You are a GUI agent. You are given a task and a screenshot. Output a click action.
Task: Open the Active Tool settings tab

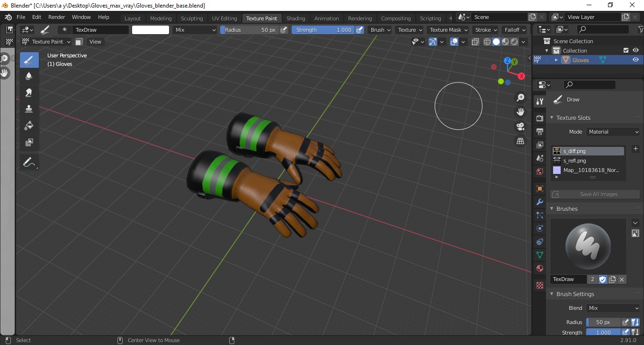pyautogui.click(x=539, y=101)
